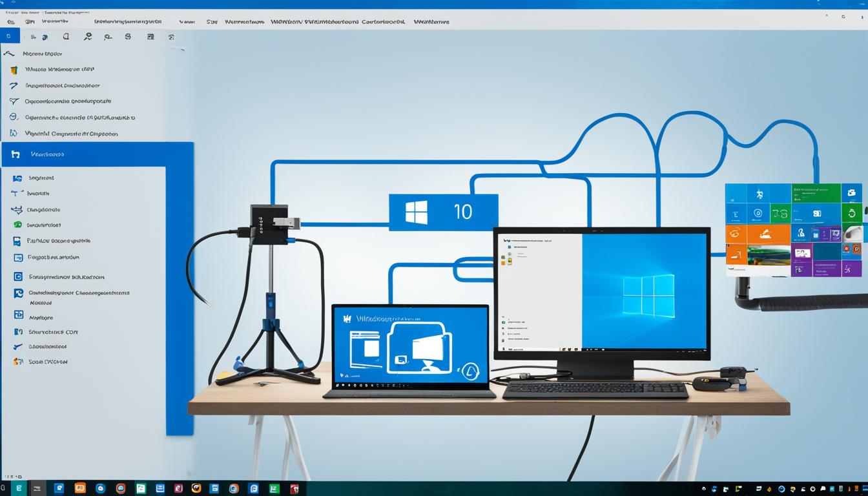Click the funnel-shaped icon in the sidebar

click(14, 101)
